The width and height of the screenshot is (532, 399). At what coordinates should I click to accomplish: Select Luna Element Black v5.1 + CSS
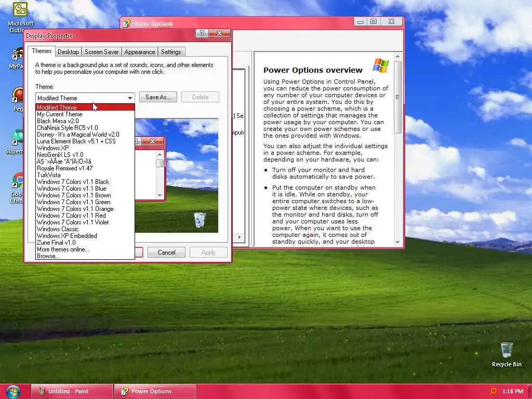[x=85, y=141]
